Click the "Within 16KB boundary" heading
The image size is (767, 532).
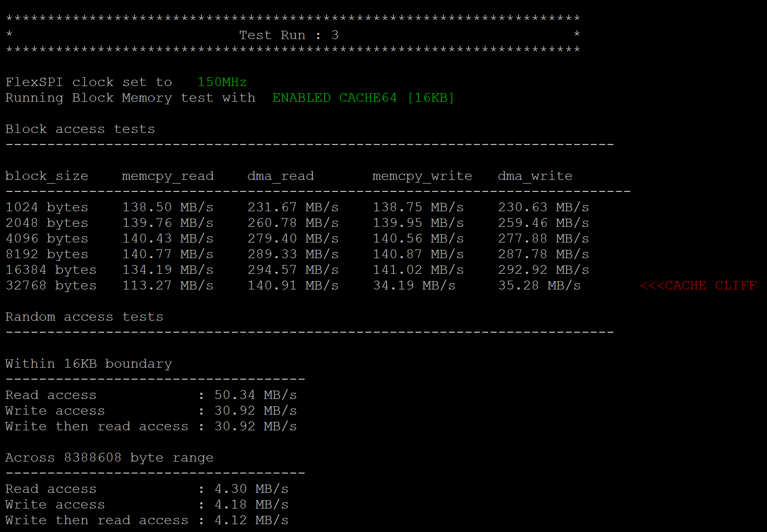(x=88, y=364)
